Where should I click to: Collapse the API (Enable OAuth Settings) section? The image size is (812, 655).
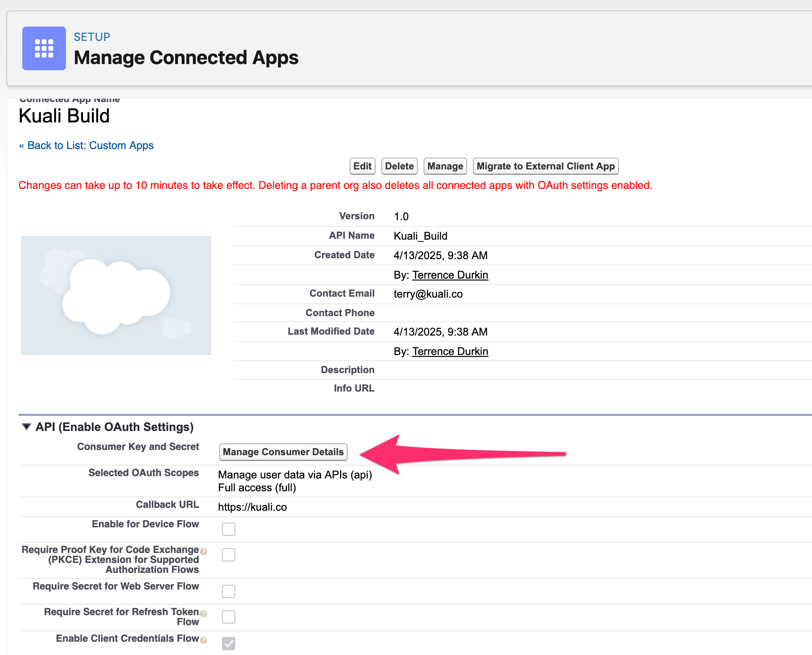[27, 426]
